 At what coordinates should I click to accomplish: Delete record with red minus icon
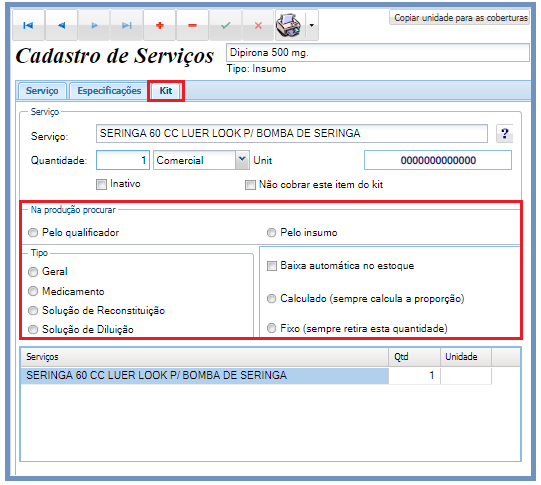tap(193, 25)
